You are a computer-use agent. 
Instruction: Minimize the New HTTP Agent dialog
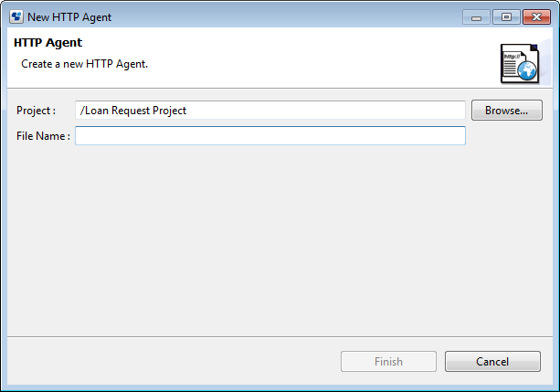click(476, 17)
